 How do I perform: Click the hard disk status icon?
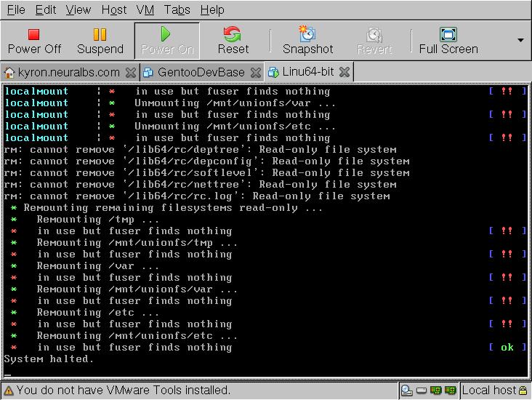click(x=422, y=391)
